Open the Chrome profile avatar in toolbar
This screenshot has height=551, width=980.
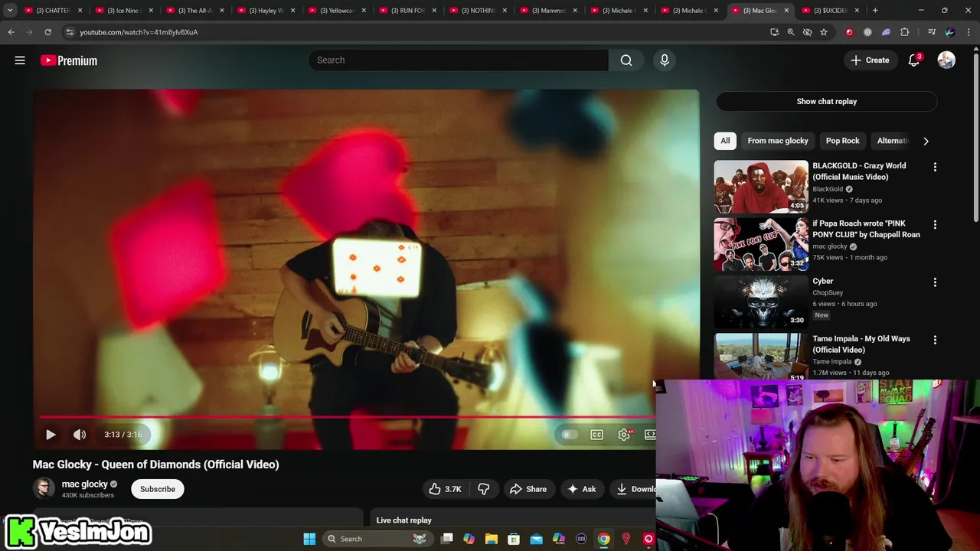(x=949, y=32)
